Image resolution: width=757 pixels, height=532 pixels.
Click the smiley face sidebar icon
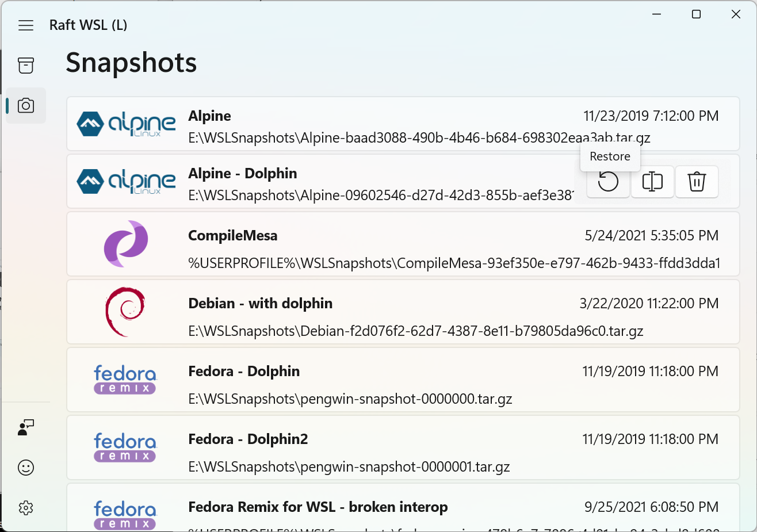pos(26,468)
